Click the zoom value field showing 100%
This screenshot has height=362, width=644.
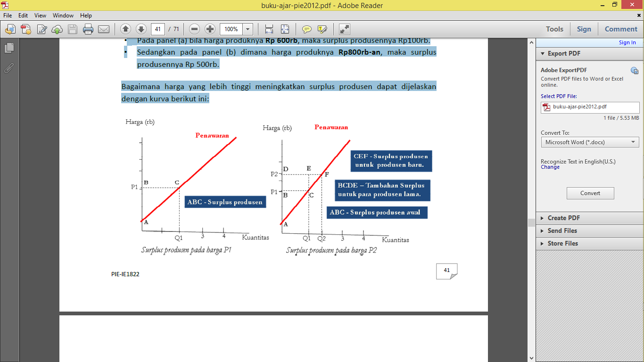click(x=231, y=29)
